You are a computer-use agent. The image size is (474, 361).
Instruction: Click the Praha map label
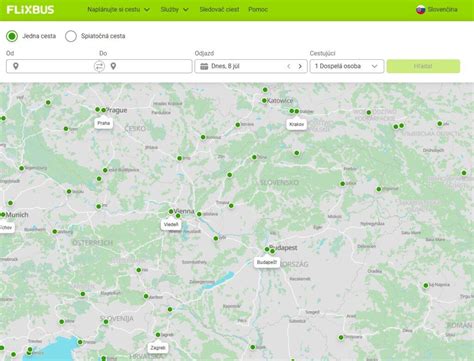click(103, 123)
